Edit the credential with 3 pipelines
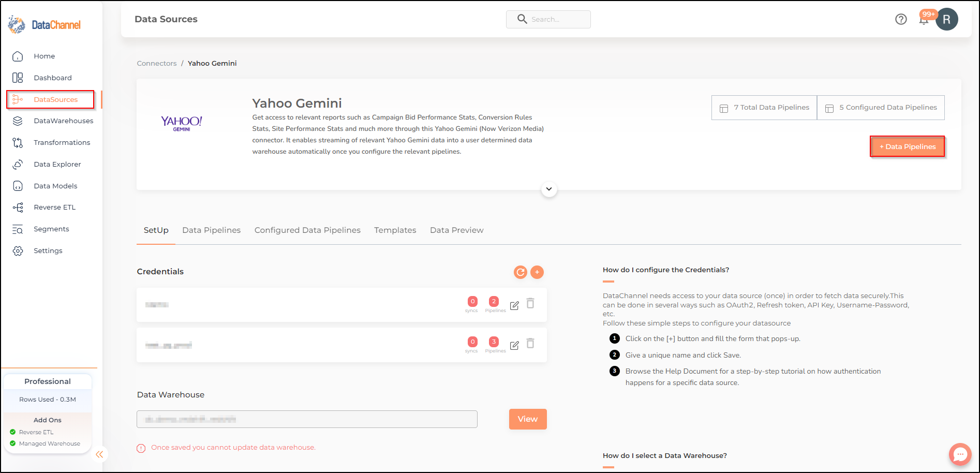 [x=514, y=345]
